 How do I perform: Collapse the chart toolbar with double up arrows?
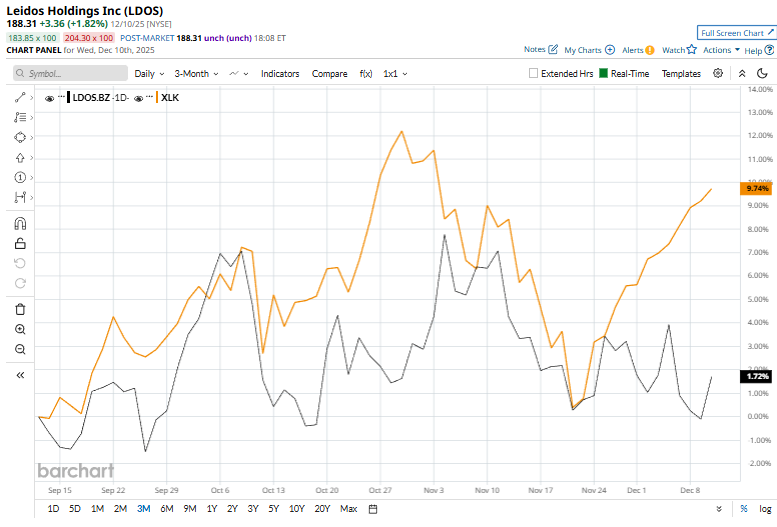point(742,73)
